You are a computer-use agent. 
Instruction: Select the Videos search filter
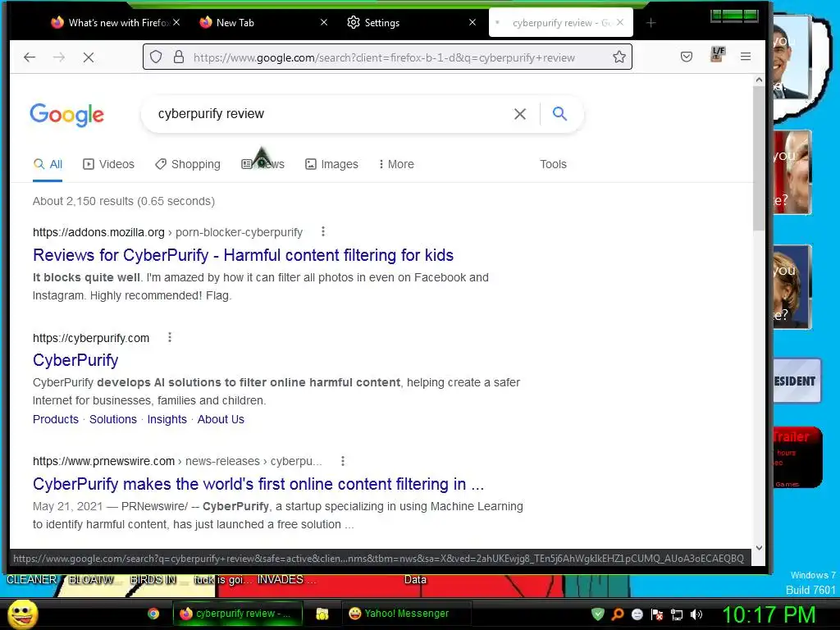[x=109, y=164]
